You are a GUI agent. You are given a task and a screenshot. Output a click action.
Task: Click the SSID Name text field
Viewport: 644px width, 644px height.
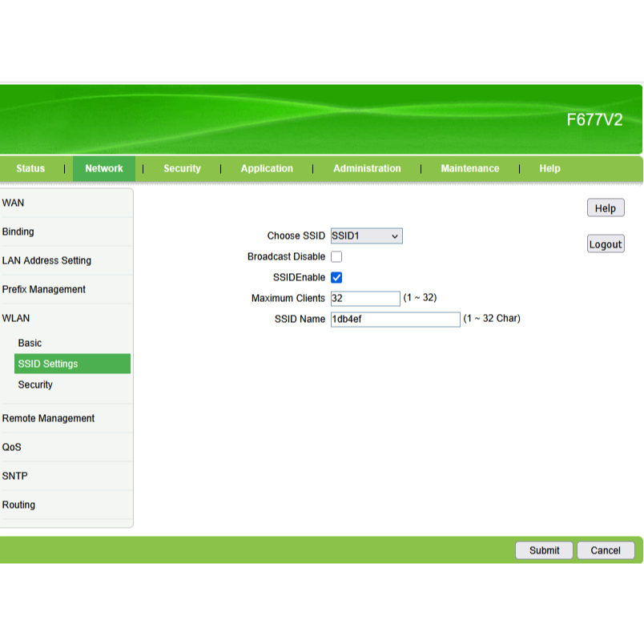tap(395, 320)
